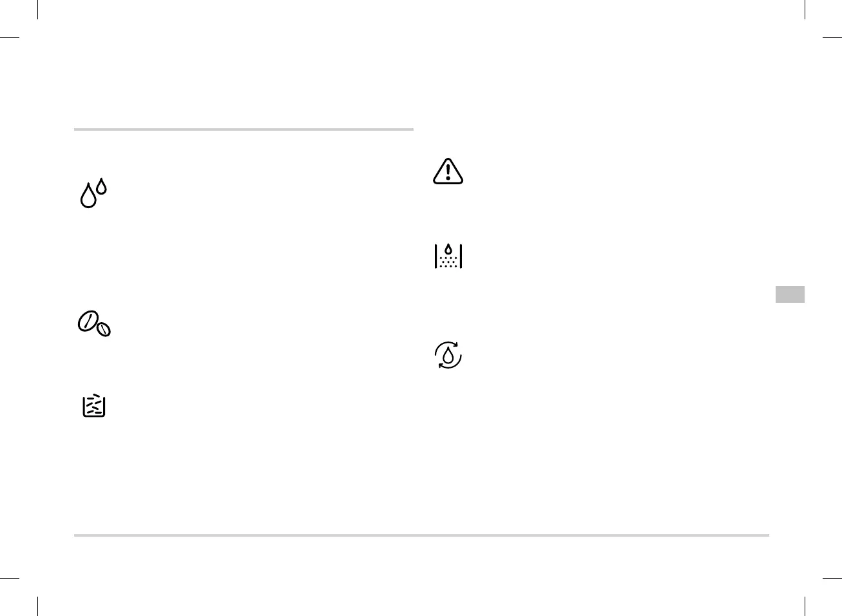This screenshot has width=842, height=616.
Task: Click the bottom-right vertical crop mark
Action: [x=805, y=606]
